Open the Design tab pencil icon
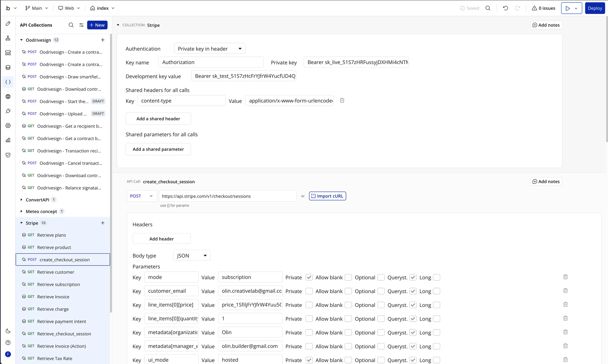 point(8,24)
